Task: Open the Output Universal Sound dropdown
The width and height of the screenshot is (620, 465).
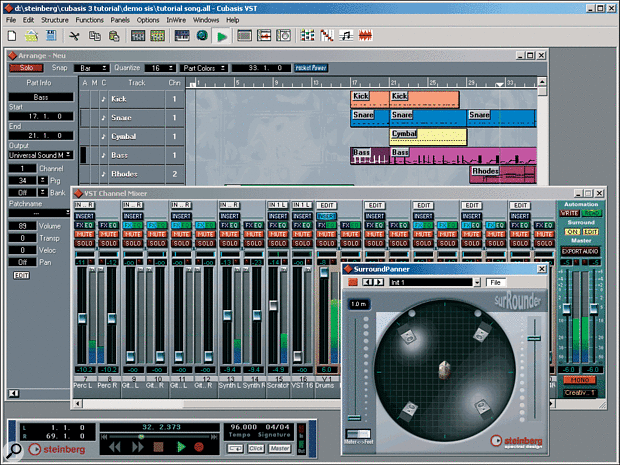Action: [41, 155]
